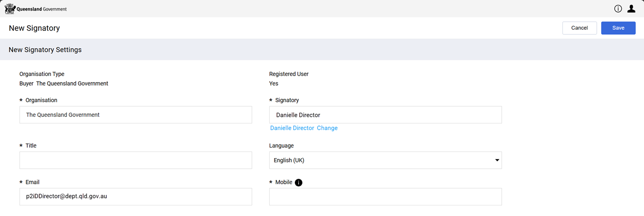Open the user profile icon

(x=631, y=9)
